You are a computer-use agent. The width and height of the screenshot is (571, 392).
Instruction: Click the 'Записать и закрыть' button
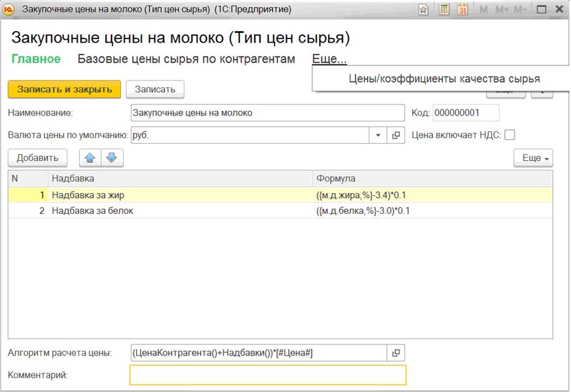pyautogui.click(x=65, y=89)
